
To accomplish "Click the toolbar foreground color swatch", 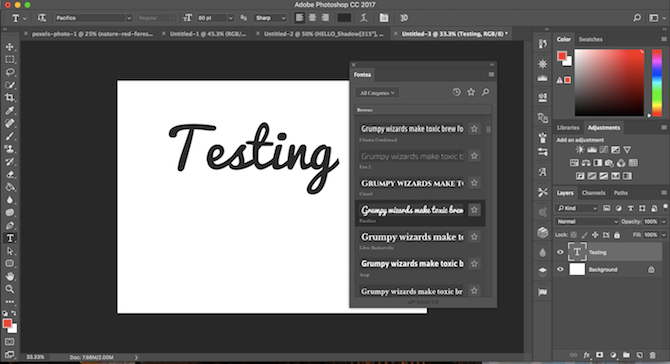I will pyautogui.click(x=7, y=324).
